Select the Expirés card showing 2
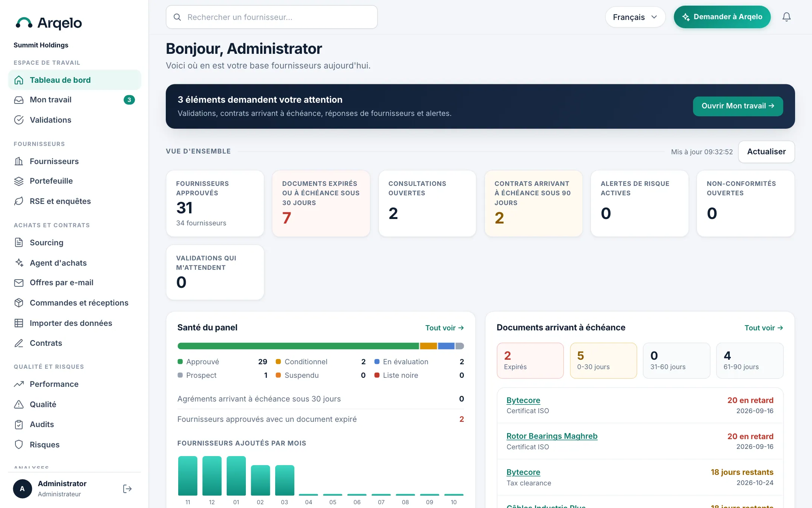812x508 pixels. [530, 360]
